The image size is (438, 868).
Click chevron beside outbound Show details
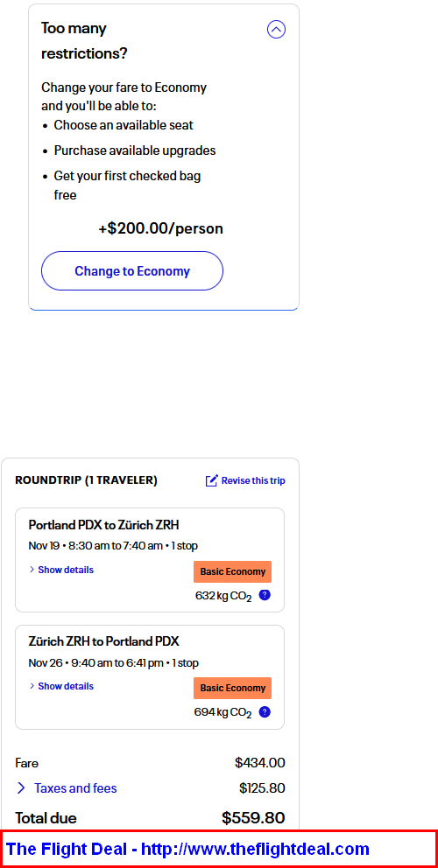coord(32,570)
